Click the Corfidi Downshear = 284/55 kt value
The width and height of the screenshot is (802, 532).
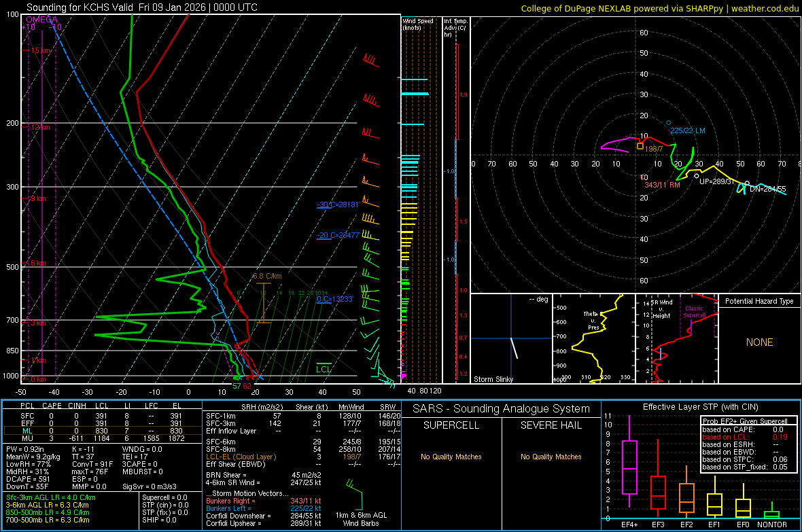pyautogui.click(x=264, y=516)
